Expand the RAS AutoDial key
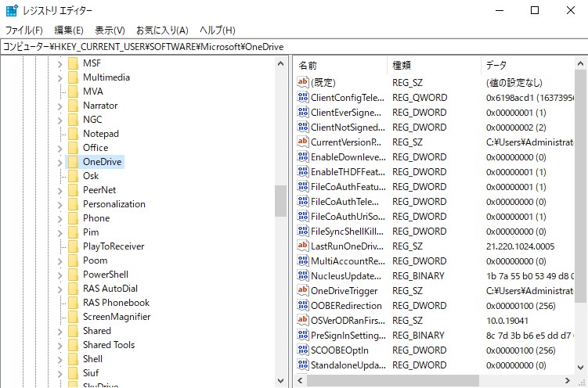This screenshot has width=588, height=388. click(60, 289)
